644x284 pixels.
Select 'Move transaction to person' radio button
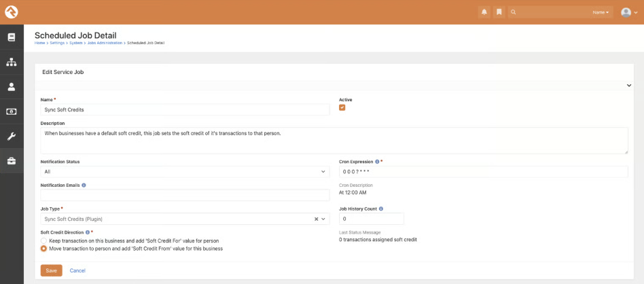coord(44,249)
